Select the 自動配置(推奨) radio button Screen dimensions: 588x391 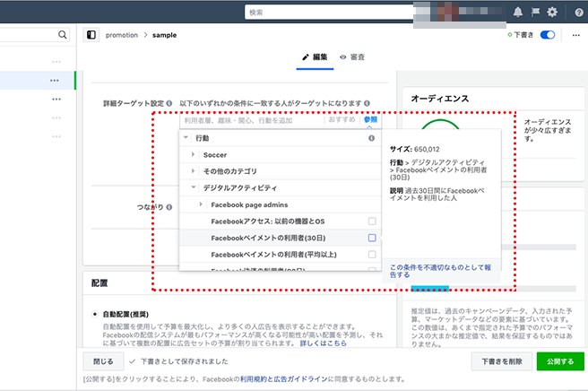click(x=95, y=314)
